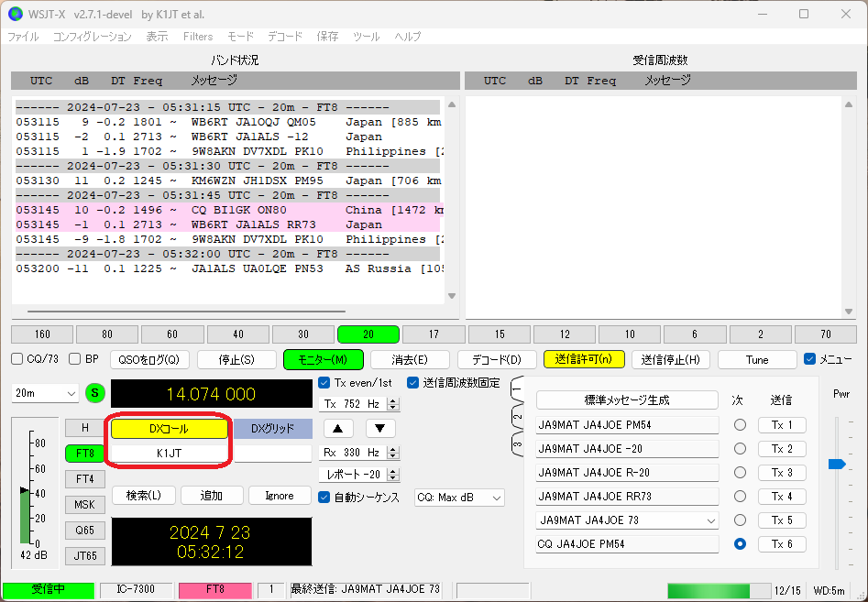Open the コンフィグレーション menu
Image resolution: width=868 pixels, height=602 pixels.
[x=92, y=37]
